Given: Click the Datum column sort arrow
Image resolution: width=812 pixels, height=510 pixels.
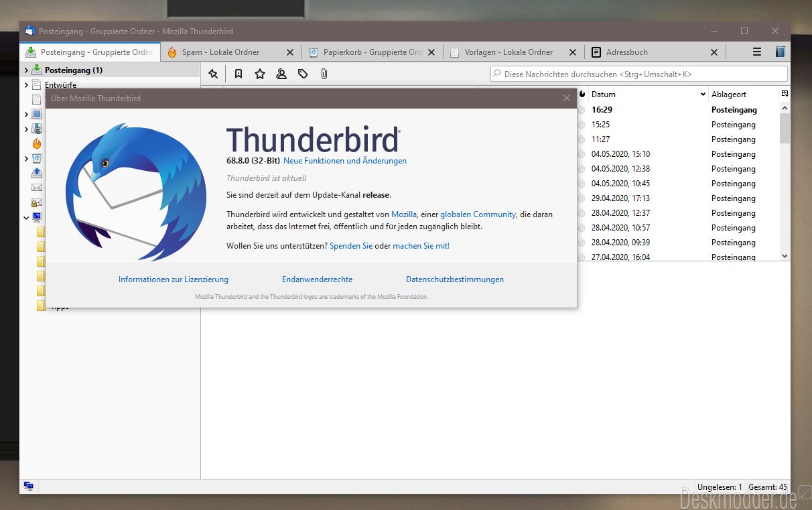Looking at the screenshot, I should click(703, 94).
